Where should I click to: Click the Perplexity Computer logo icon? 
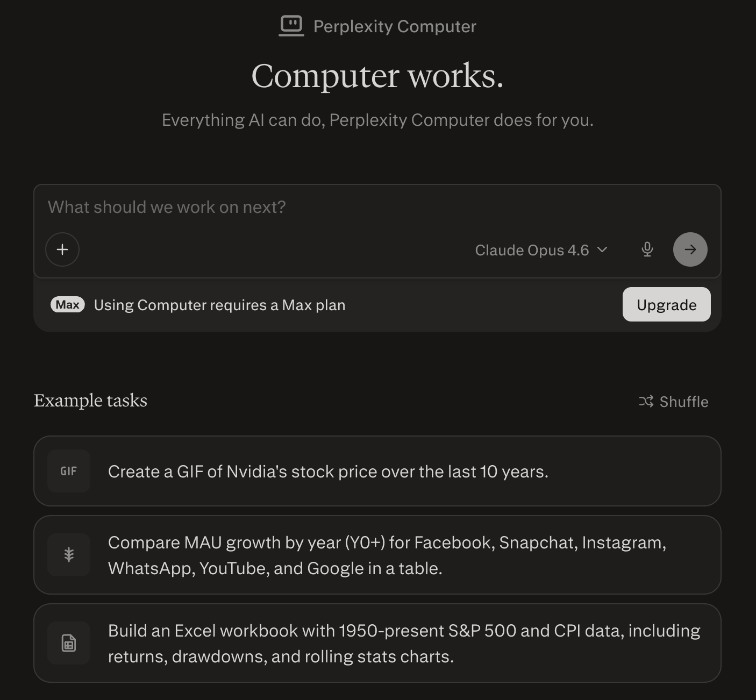pos(291,26)
